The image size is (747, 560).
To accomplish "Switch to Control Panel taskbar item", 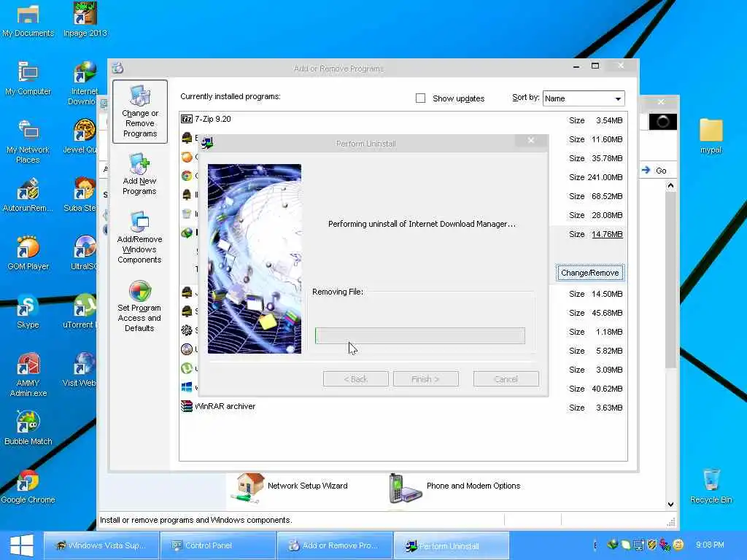I will click(x=217, y=545).
